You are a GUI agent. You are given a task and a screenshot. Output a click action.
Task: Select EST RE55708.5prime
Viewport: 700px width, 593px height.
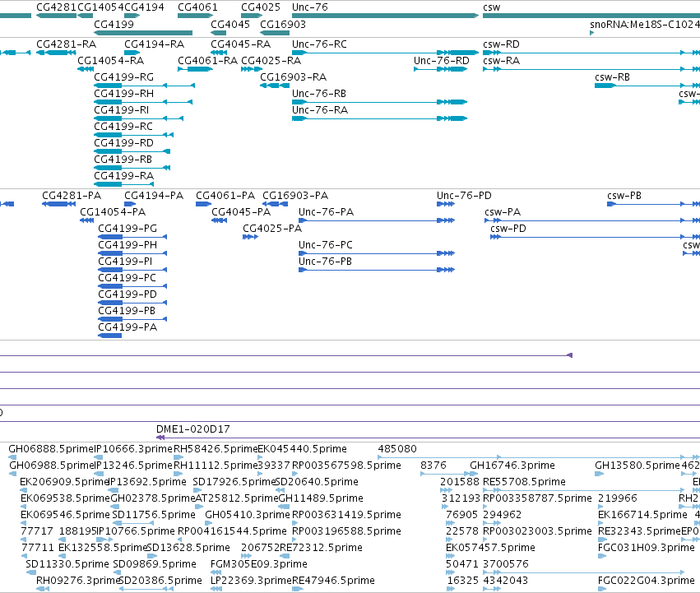pos(525,482)
